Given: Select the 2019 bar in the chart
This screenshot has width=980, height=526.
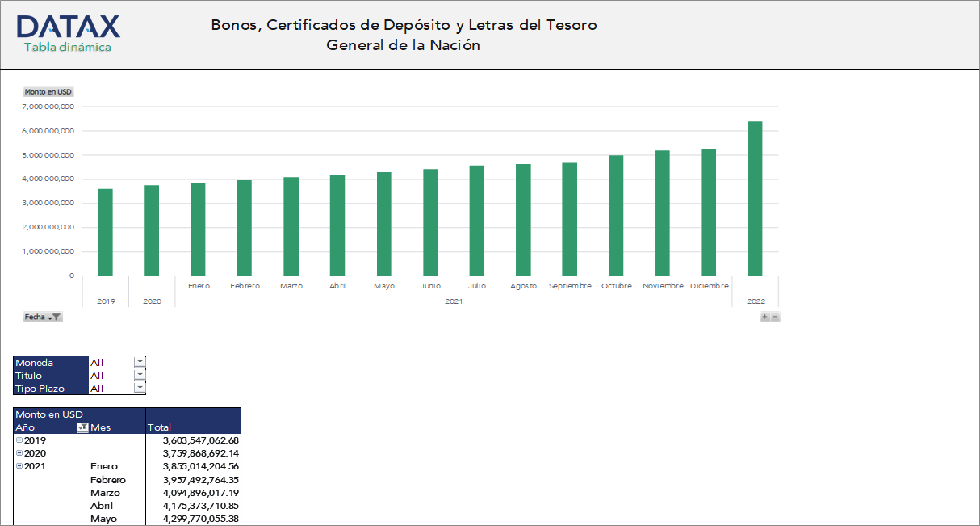Looking at the screenshot, I should click(104, 230).
